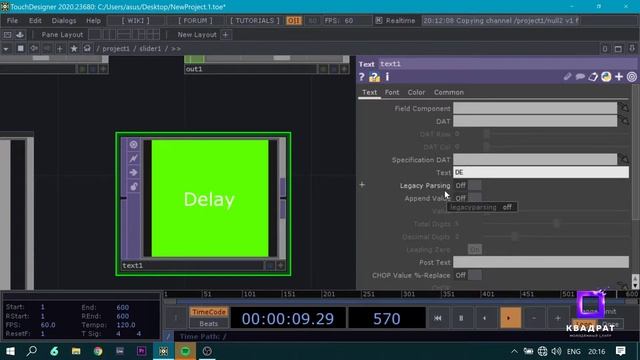Image resolution: width=640 pixels, height=360 pixels.
Task: Click the arrow flag icon on text1 node
Action: point(133,172)
